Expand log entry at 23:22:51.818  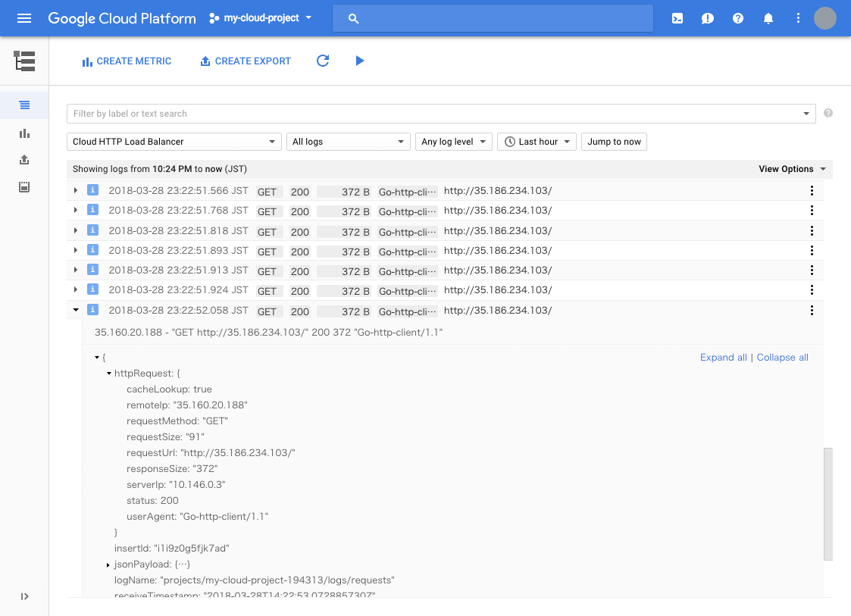76,230
